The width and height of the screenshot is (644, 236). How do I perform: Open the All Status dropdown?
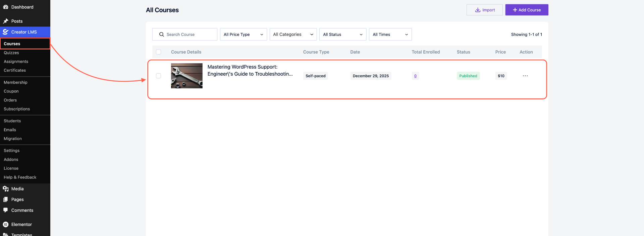[x=343, y=34]
